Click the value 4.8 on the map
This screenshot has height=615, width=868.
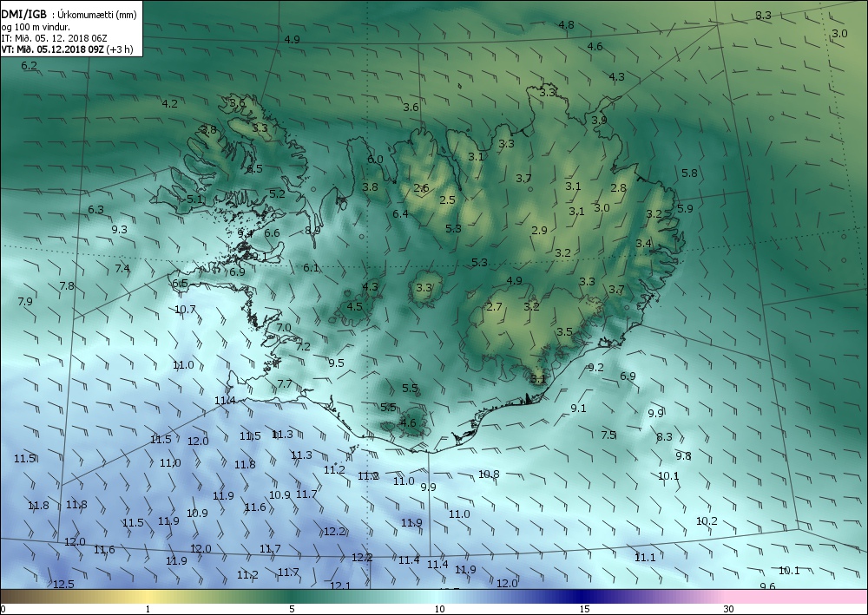(x=566, y=25)
